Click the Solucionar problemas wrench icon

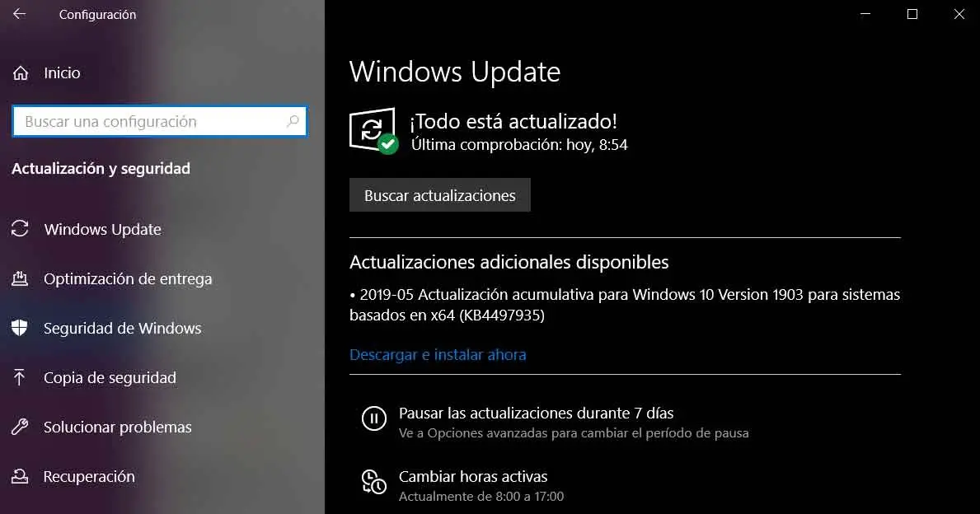click(x=20, y=427)
